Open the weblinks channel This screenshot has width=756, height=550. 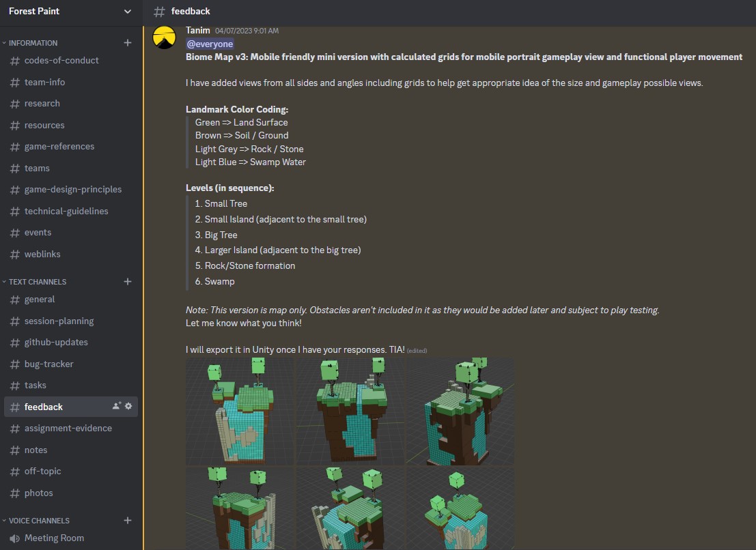(x=71, y=254)
